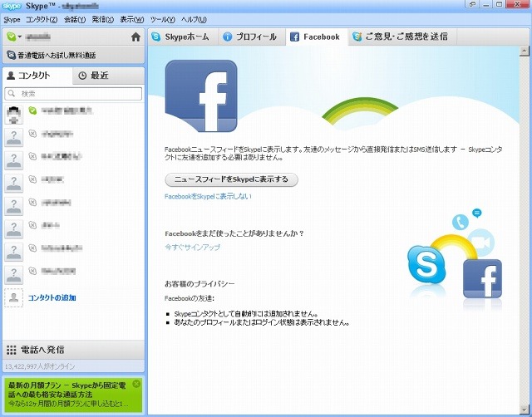
Task: Open the ご意見・ご感想を送信 tab
Action: (402, 37)
